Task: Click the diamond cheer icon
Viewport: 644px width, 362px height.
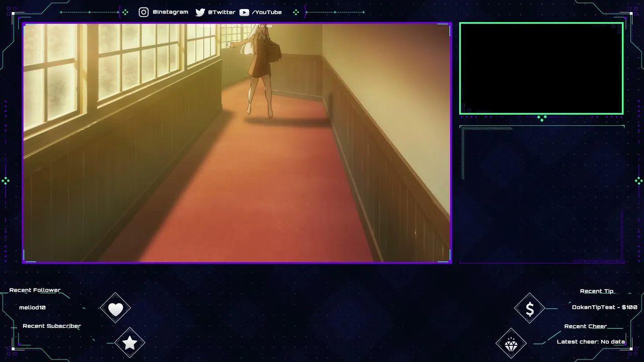Action: [511, 344]
